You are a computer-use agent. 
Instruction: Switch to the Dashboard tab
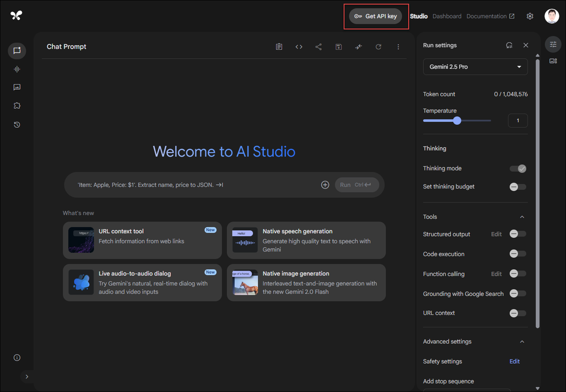point(447,16)
